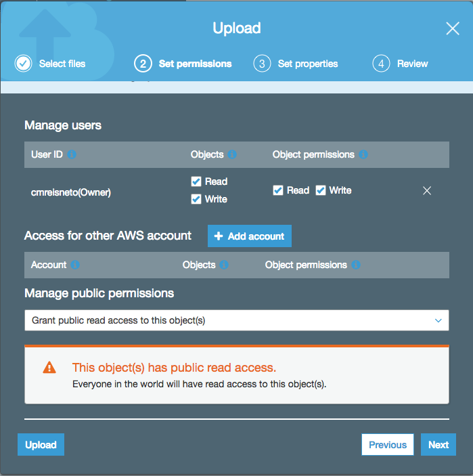This screenshot has width=473, height=476.
Task: Uncheck Objects Write for owner
Action: [196, 199]
